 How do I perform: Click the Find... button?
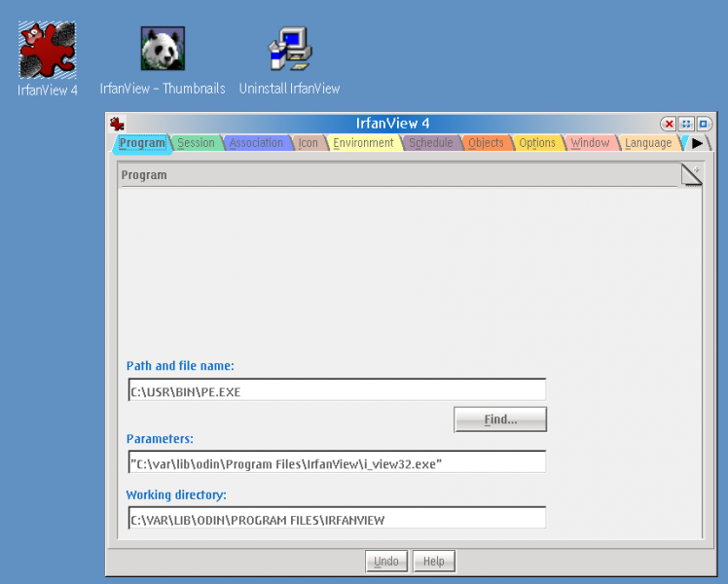click(500, 420)
